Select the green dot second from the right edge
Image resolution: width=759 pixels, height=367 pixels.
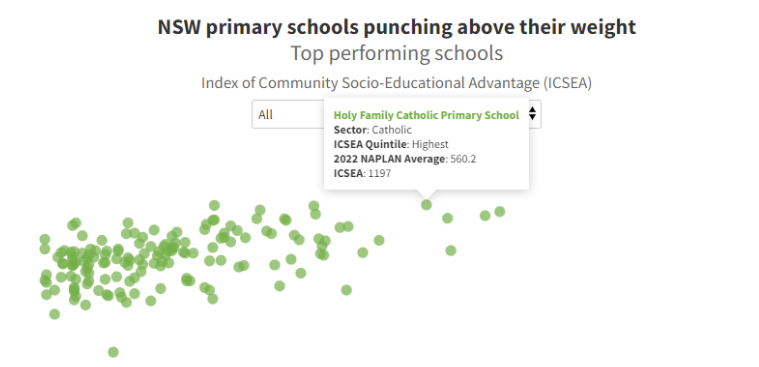[485, 215]
